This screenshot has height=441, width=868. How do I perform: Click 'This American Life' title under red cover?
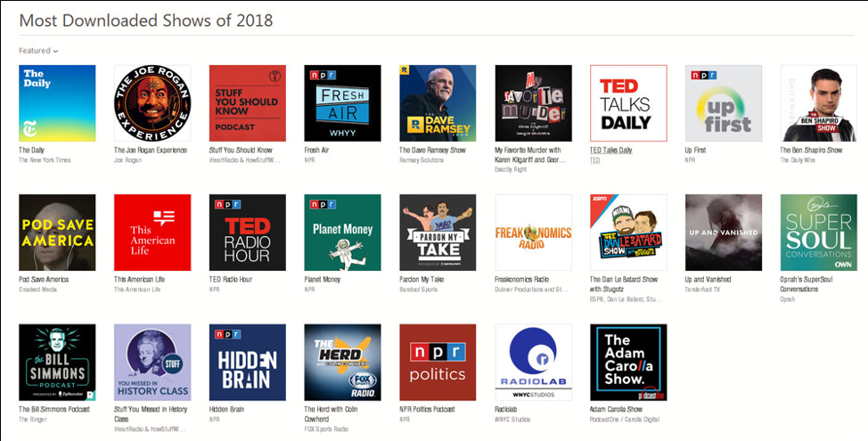tap(140, 280)
